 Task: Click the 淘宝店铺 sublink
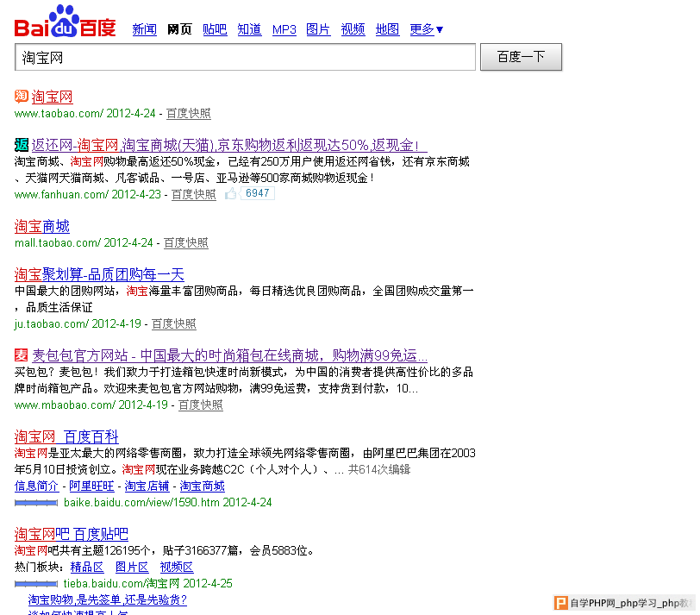point(147,486)
